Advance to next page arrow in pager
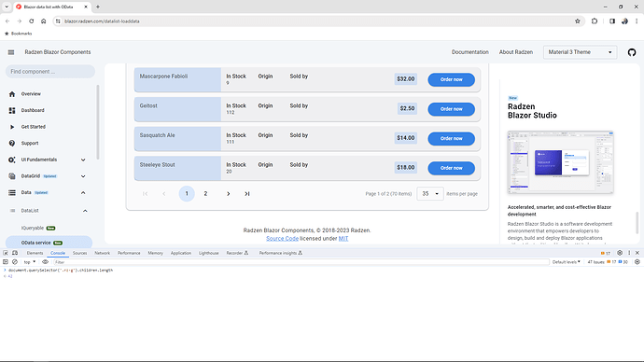 pos(229,194)
